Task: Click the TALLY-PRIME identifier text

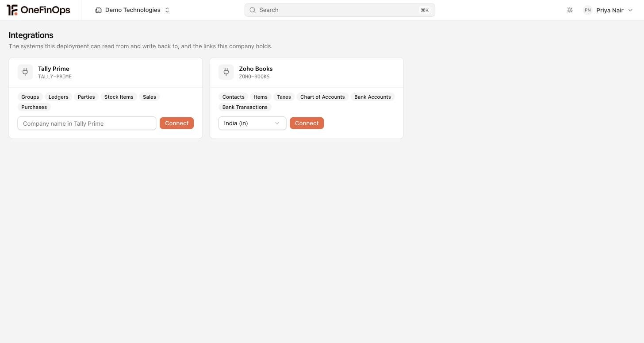Action: [55, 77]
